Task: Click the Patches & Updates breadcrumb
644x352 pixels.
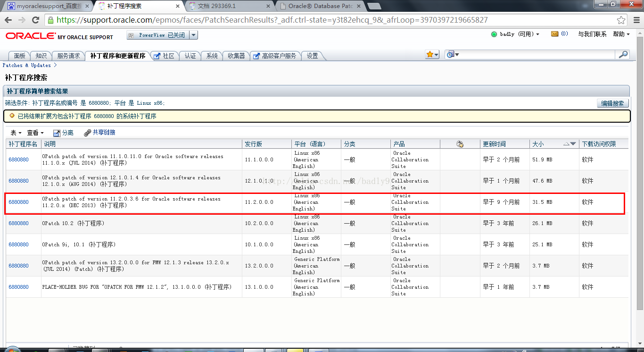Action: coord(26,65)
